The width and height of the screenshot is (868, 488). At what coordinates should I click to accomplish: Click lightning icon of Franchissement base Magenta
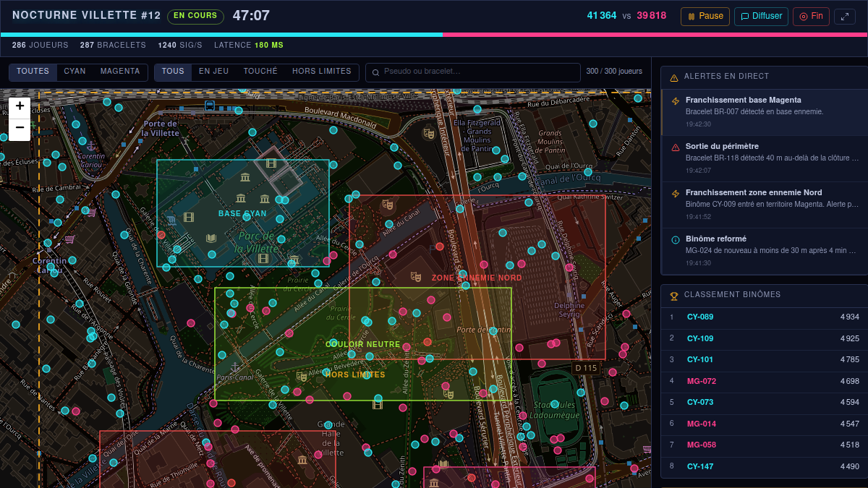tap(676, 100)
